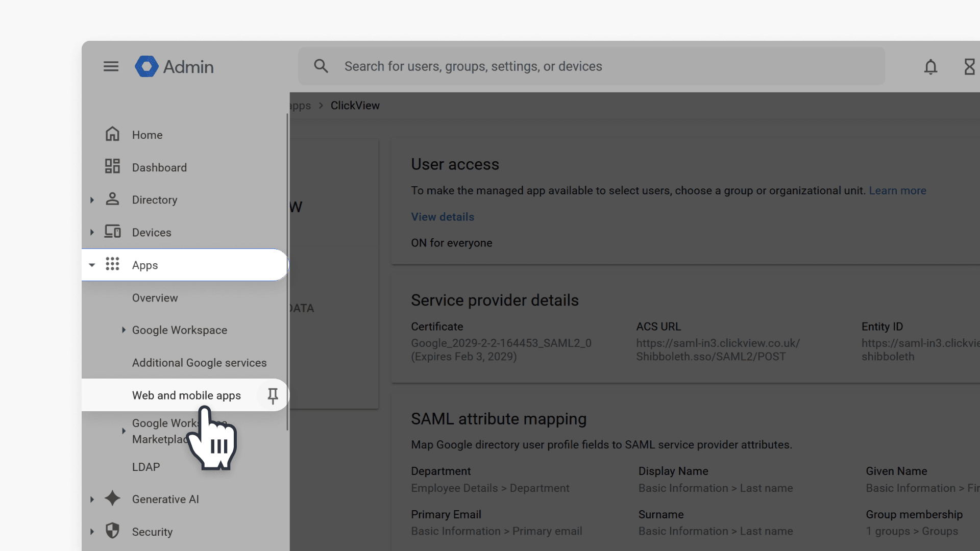Select Web and mobile apps
The width and height of the screenshot is (980, 551).
[186, 395]
